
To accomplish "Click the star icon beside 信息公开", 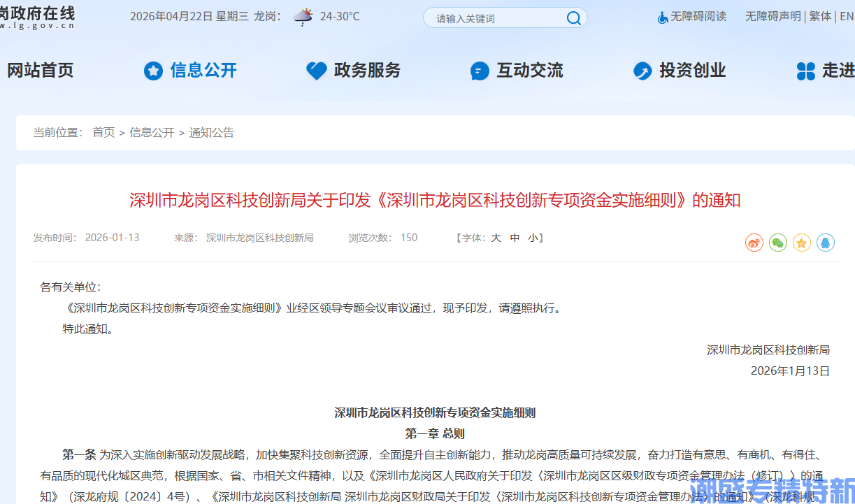I will click(152, 71).
